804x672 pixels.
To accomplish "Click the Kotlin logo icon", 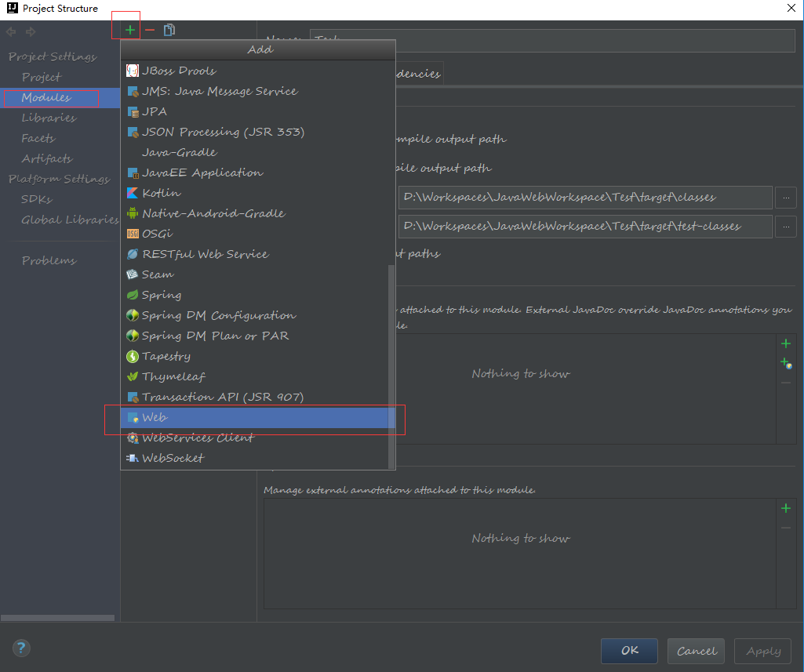I will (x=133, y=193).
